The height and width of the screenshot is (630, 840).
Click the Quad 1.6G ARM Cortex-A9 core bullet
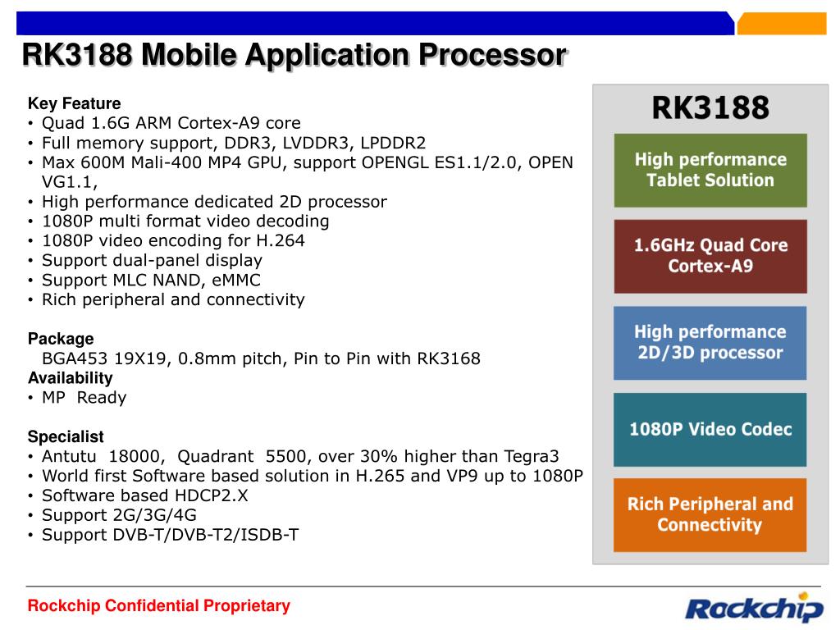pyautogui.click(x=171, y=123)
